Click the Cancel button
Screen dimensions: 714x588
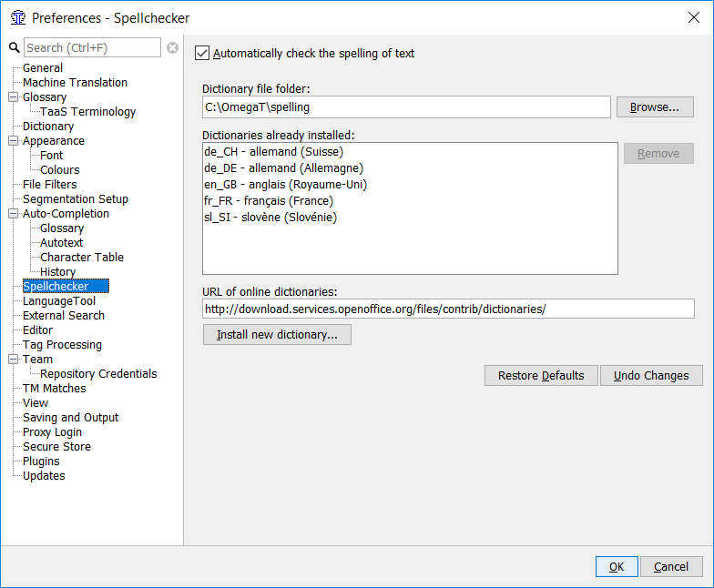pos(671,566)
